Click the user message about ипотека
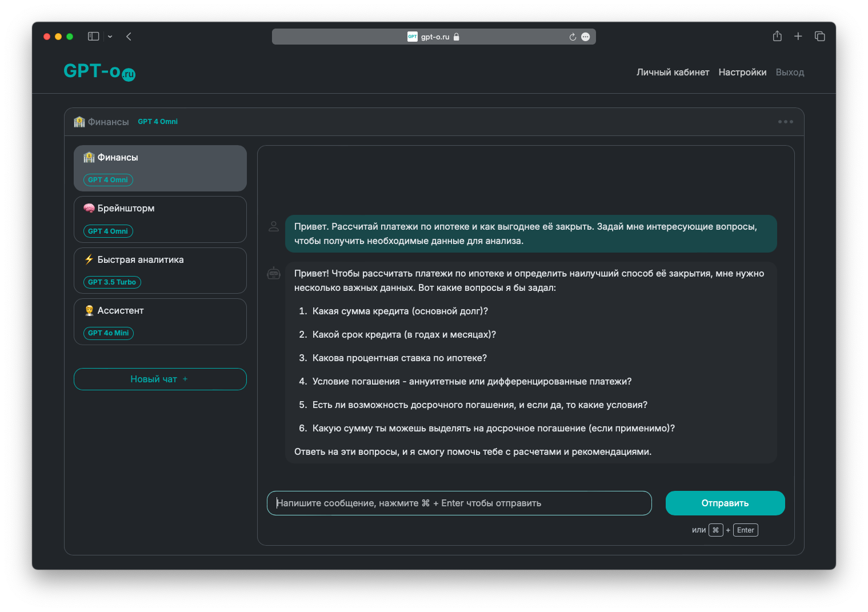Viewport: 868px width, 612px height. 531,234
